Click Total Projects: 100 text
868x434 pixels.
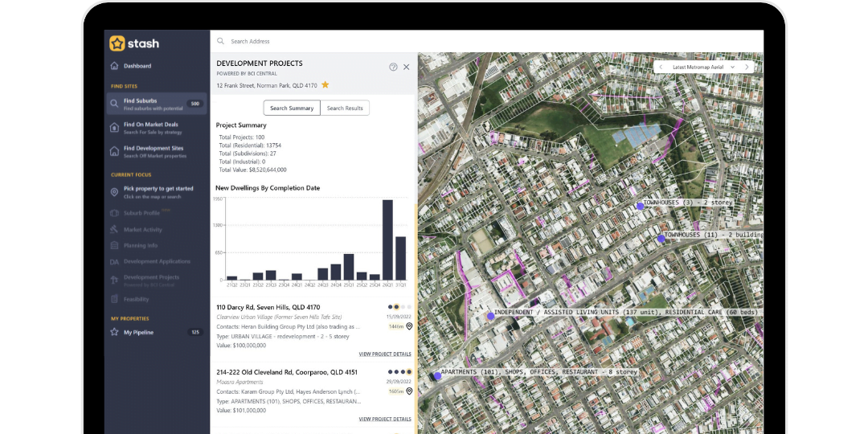click(x=242, y=137)
